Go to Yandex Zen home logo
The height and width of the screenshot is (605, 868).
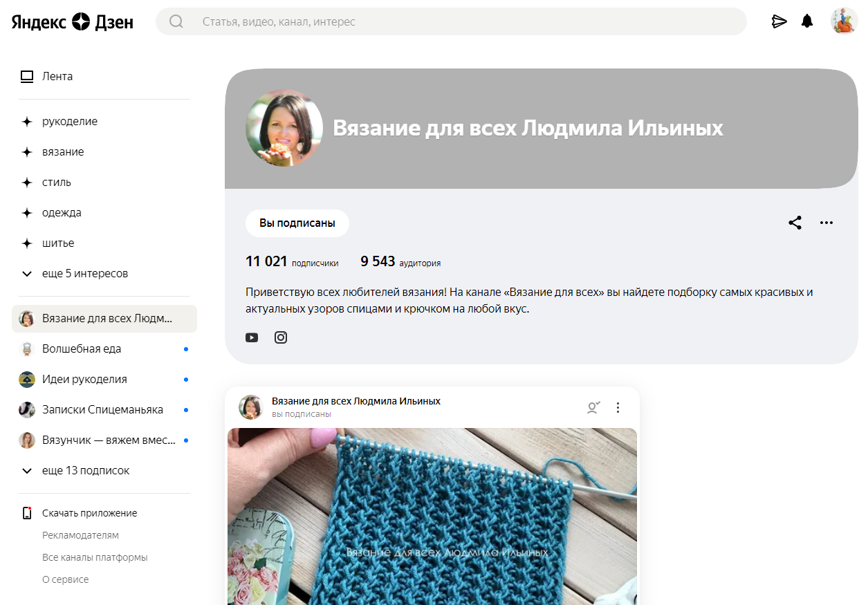[x=72, y=21]
